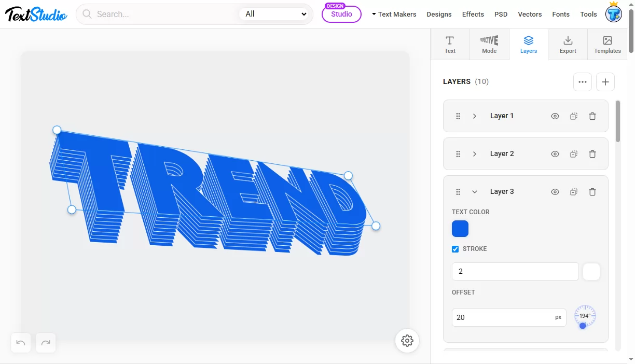
Task: Grab the Layer 1 drag handle
Action: pos(458,116)
